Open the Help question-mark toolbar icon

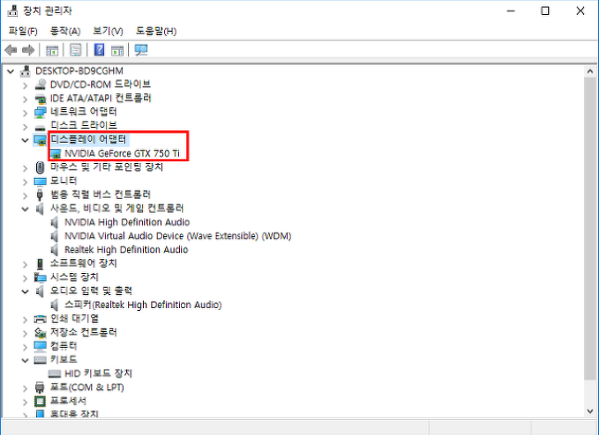pos(99,50)
